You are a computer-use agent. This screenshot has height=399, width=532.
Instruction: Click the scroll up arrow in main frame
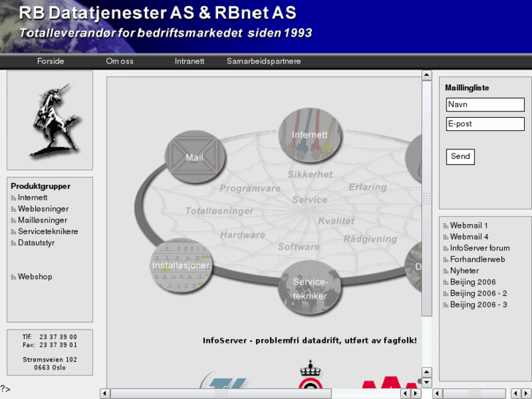pyautogui.click(x=427, y=74)
